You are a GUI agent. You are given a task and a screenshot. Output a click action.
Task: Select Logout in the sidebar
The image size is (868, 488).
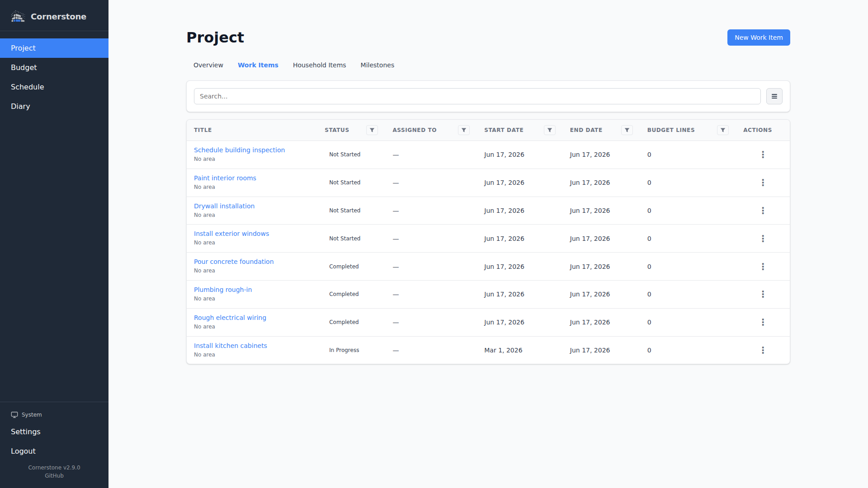point(23,451)
